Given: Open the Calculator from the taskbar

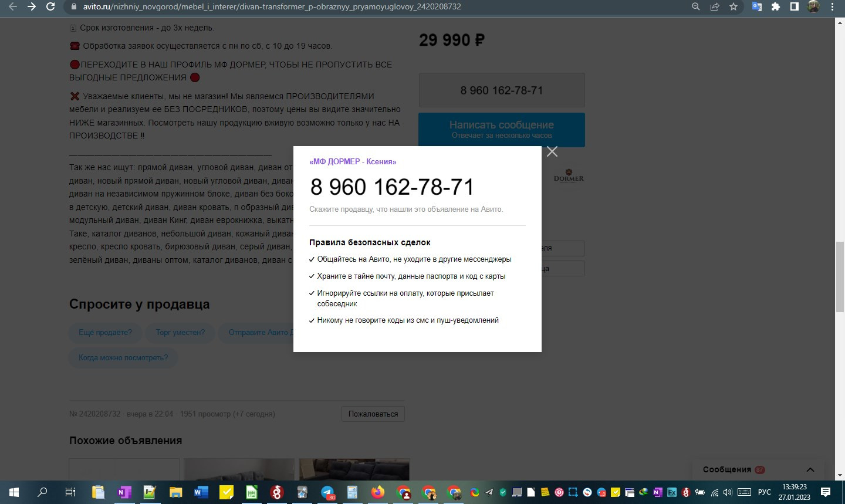Looking at the screenshot, I should click(352, 492).
